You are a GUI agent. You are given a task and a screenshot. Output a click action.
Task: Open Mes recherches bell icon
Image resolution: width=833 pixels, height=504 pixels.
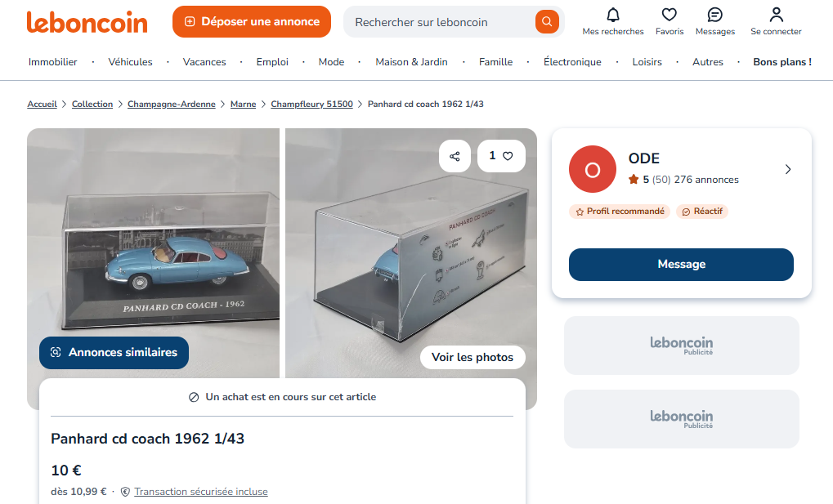click(613, 15)
